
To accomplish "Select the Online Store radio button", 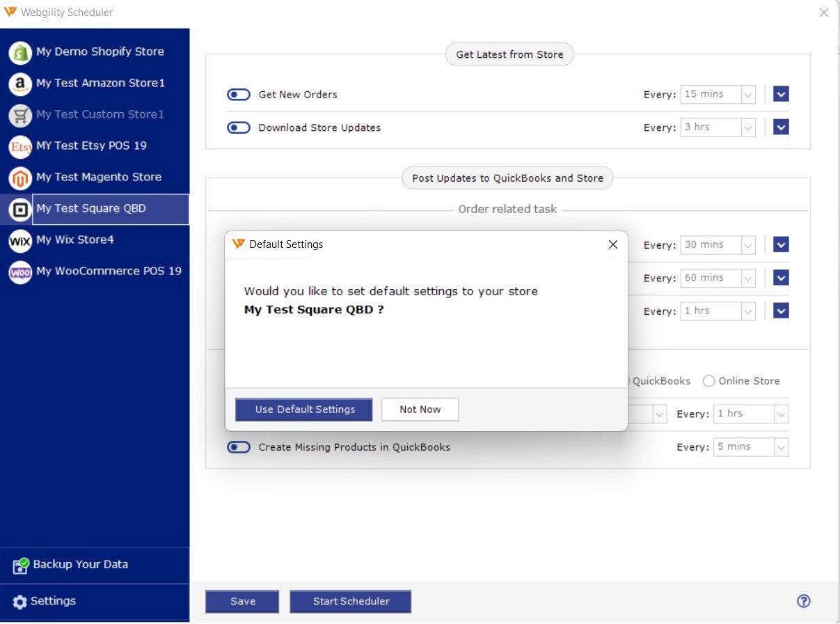I will [x=708, y=381].
